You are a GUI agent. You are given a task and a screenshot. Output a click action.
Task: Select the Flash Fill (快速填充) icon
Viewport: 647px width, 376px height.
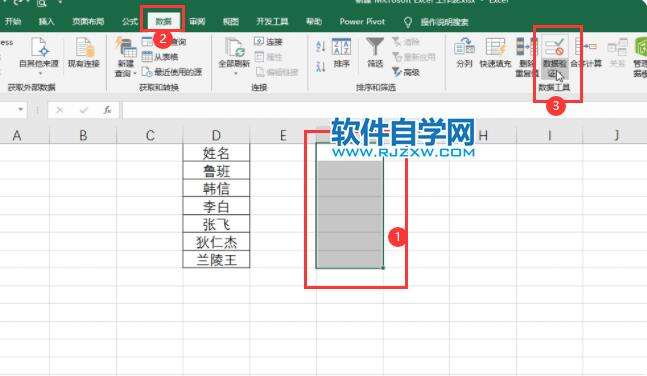(495, 52)
